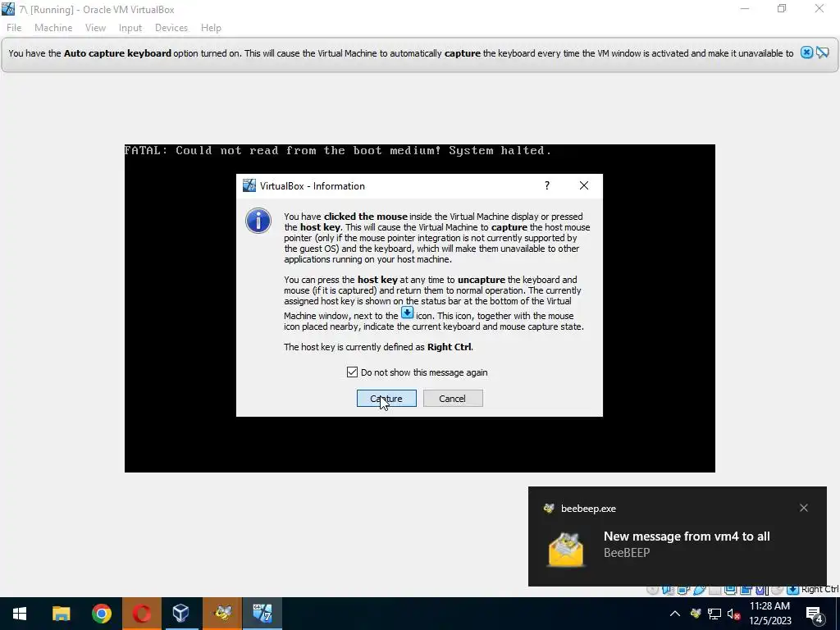Click the running VM taskbar icon
This screenshot has width=840, height=630.
pyautogui.click(x=262, y=614)
